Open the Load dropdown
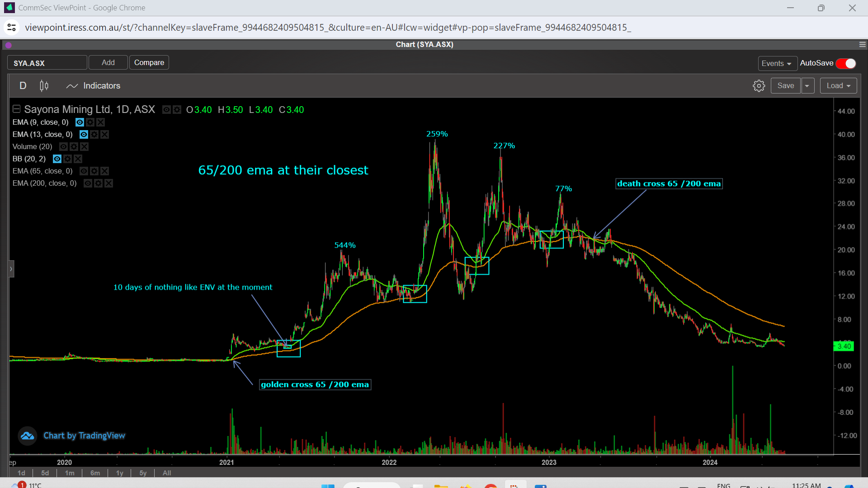868x488 pixels. click(x=838, y=86)
